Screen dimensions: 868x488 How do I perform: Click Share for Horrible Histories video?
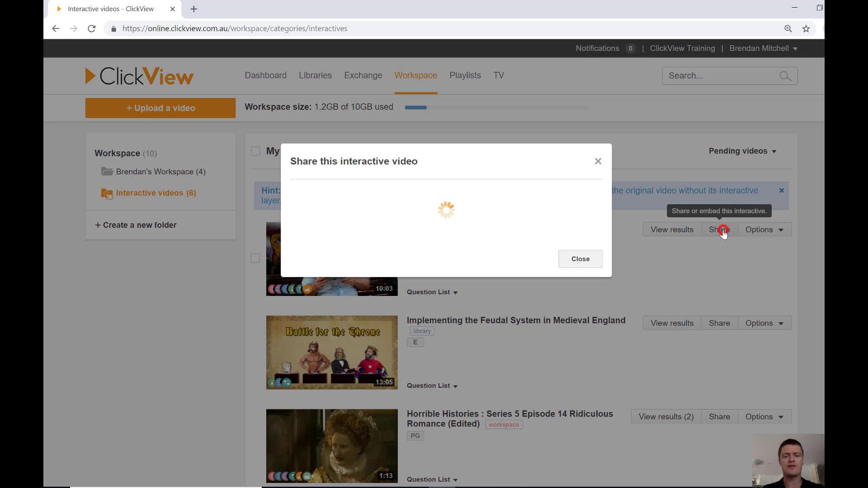click(719, 417)
